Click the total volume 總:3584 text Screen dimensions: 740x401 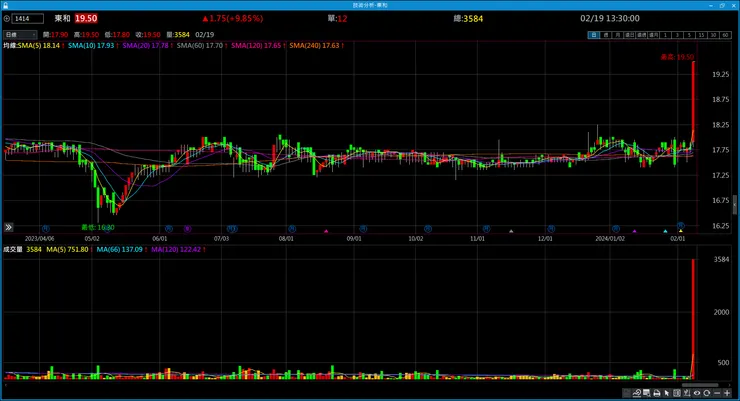(x=468, y=18)
